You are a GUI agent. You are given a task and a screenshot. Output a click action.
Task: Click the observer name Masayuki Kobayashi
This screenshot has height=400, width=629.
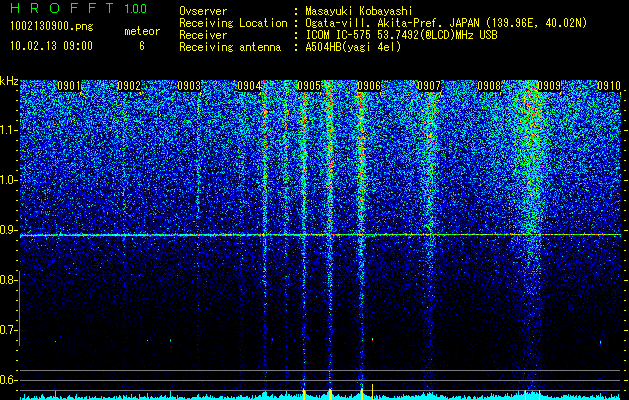(359, 12)
